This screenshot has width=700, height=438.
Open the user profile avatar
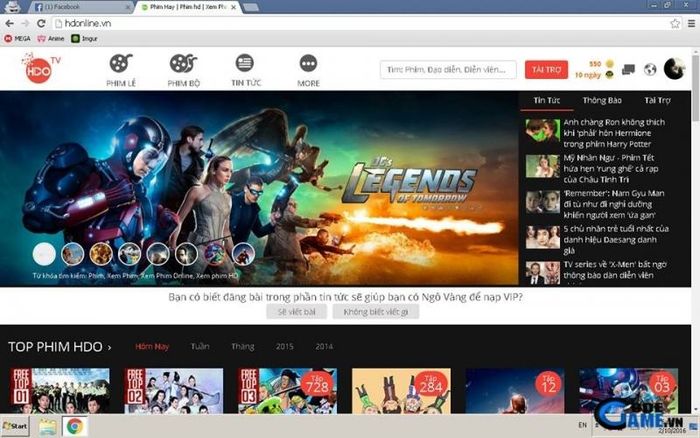(674, 69)
